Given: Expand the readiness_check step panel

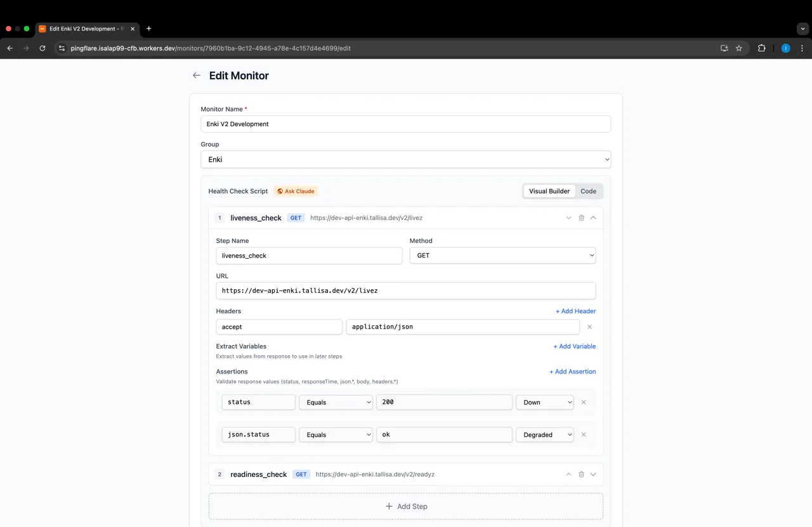Looking at the screenshot, I should tap(593, 474).
